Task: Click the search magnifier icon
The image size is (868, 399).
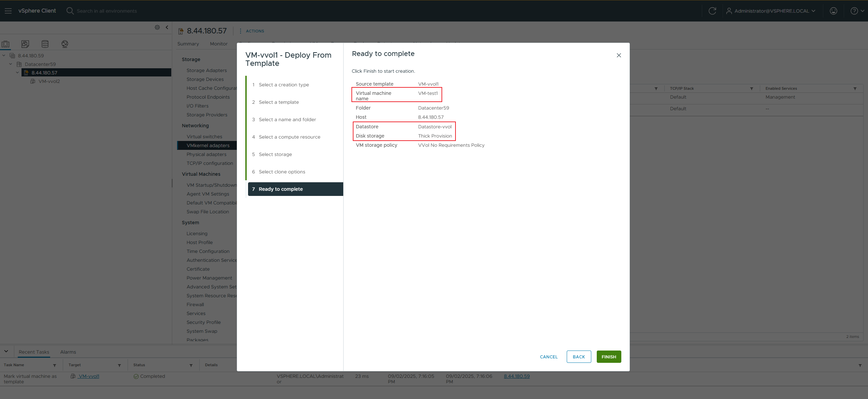Action: tap(70, 11)
